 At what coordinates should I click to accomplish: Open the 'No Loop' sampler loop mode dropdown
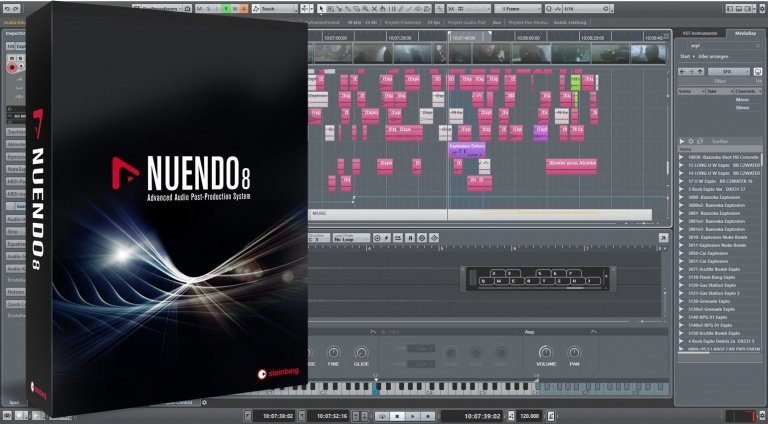tap(351, 238)
